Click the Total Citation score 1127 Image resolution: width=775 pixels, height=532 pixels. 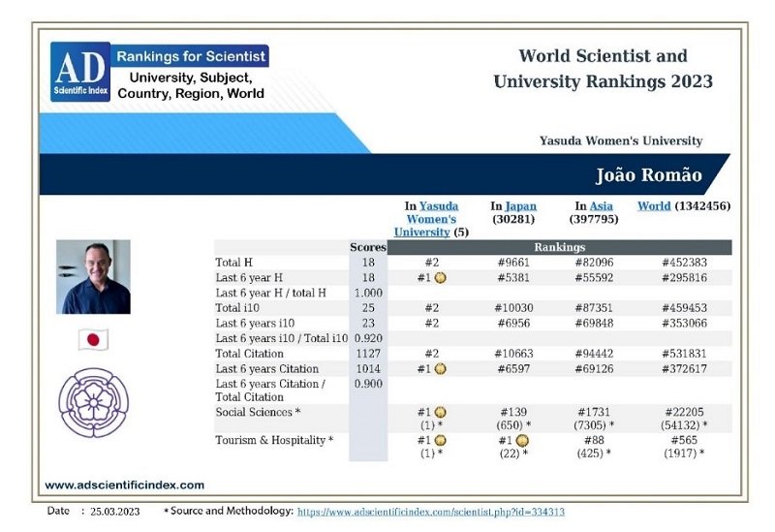(368, 354)
